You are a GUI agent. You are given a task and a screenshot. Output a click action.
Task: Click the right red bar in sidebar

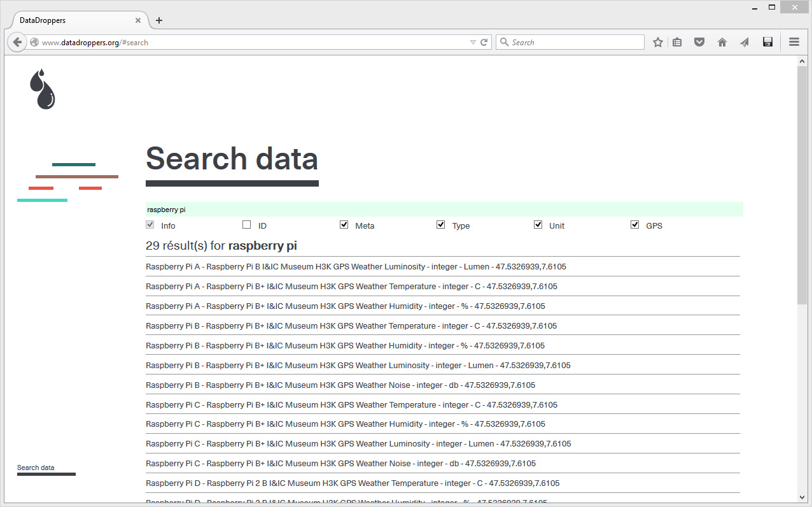90,188
